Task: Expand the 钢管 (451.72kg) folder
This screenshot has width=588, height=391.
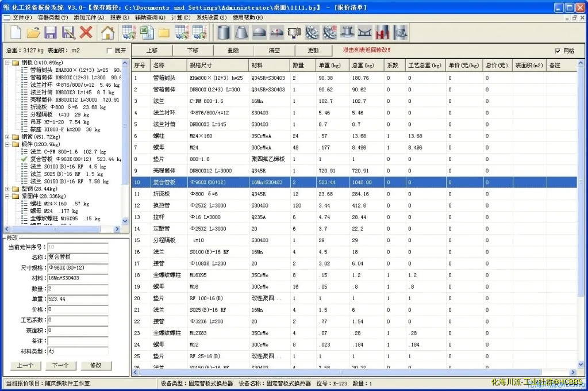Action: coord(7,137)
